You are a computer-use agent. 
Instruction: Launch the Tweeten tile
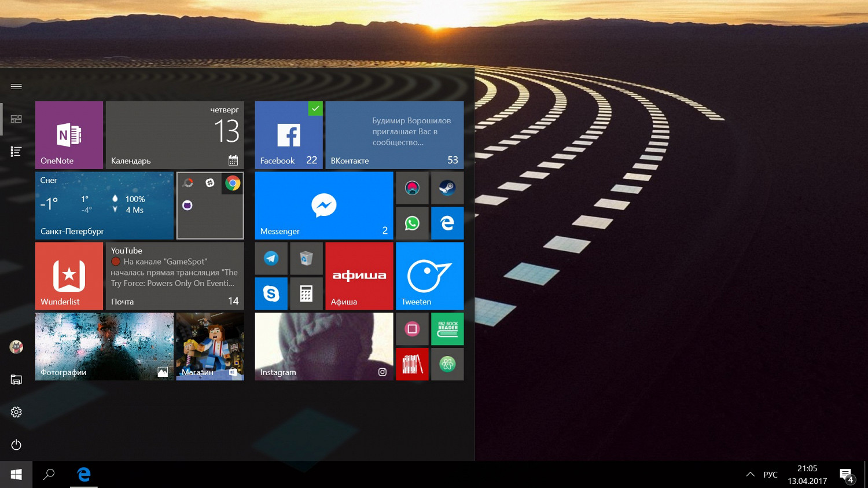430,276
